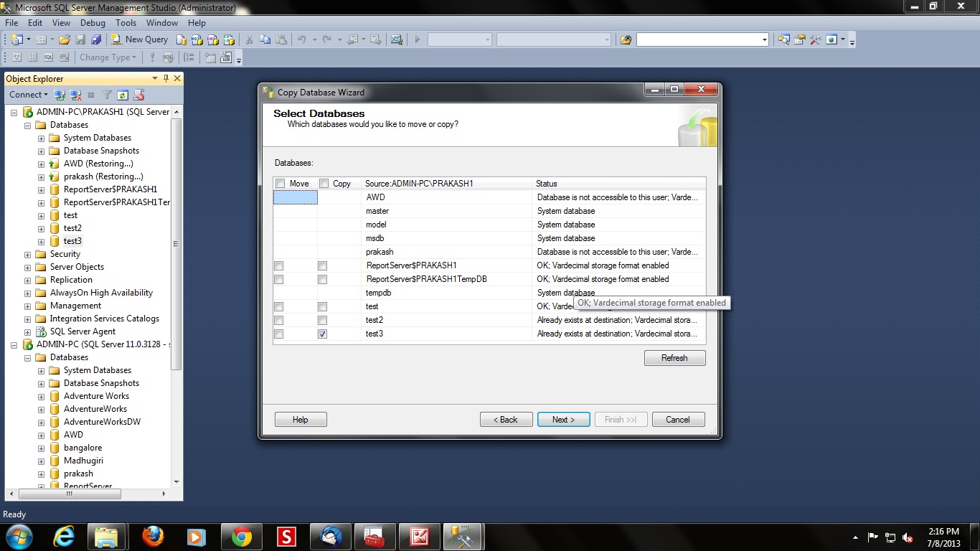Click the Properties Window toolbar icon
980x551 pixels.
coord(799,39)
